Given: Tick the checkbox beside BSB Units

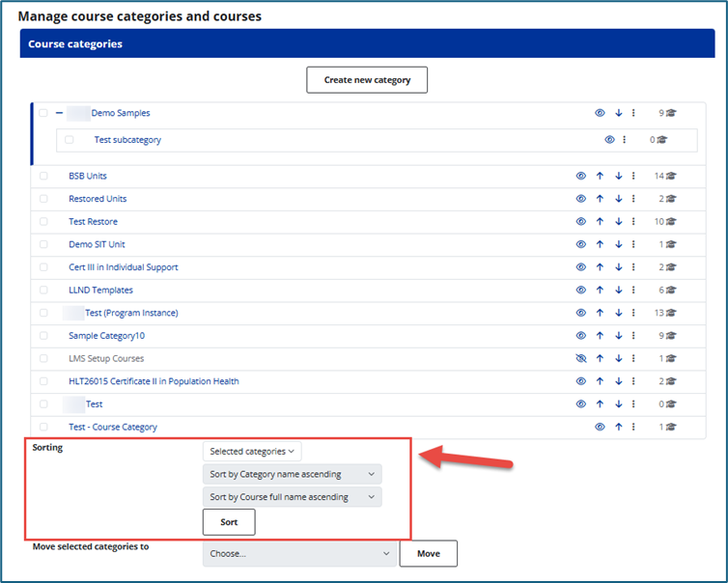Looking at the screenshot, I should coord(43,177).
